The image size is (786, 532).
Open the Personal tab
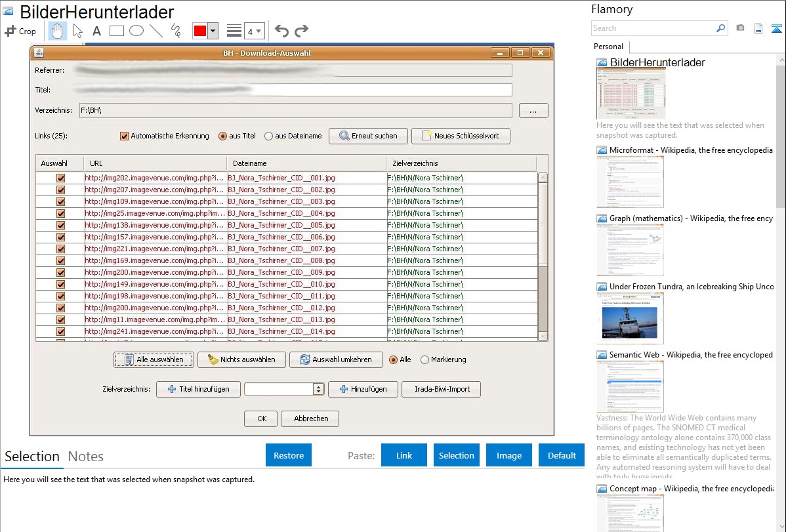click(x=609, y=47)
